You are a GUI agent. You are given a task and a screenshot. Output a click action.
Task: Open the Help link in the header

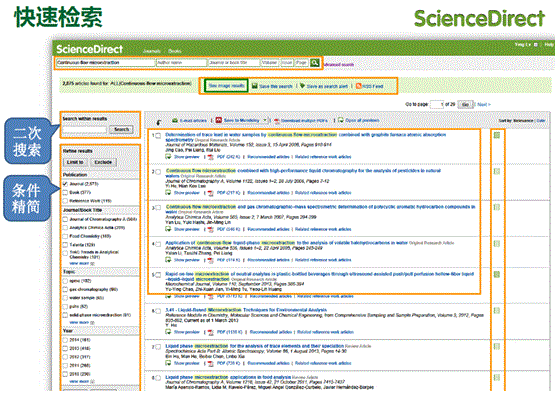[549, 45]
